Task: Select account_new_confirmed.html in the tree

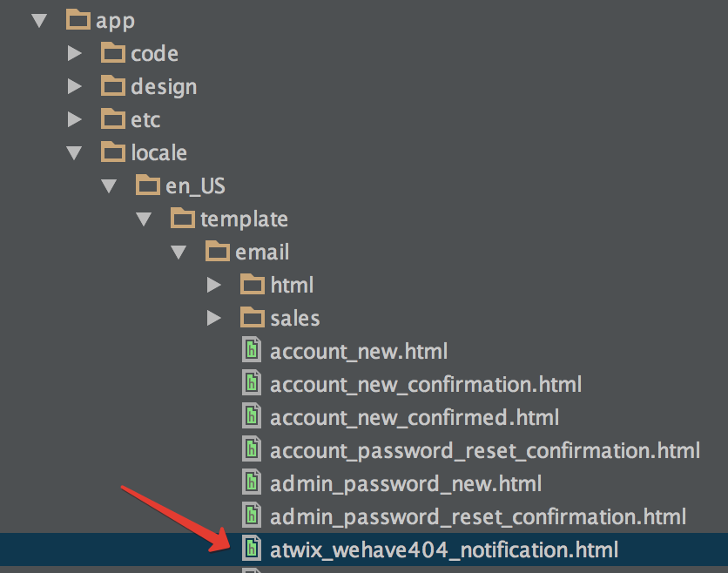Action: click(x=415, y=418)
